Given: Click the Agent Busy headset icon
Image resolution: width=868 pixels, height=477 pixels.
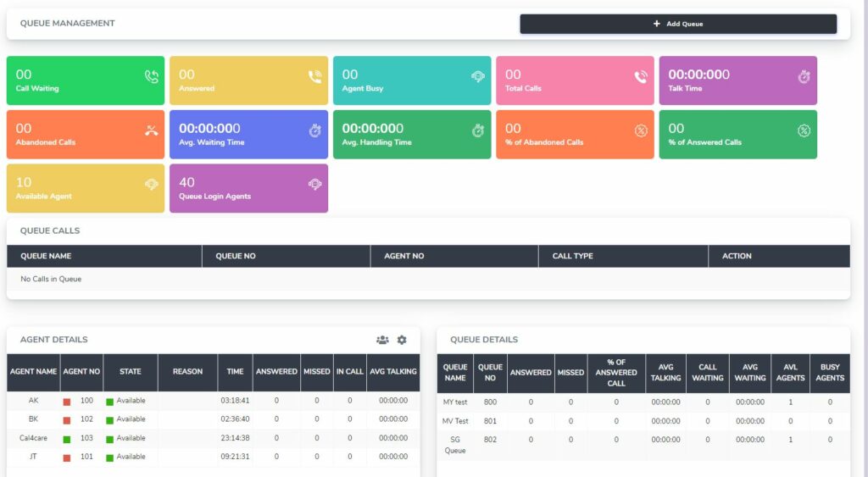Looking at the screenshot, I should coord(478,76).
